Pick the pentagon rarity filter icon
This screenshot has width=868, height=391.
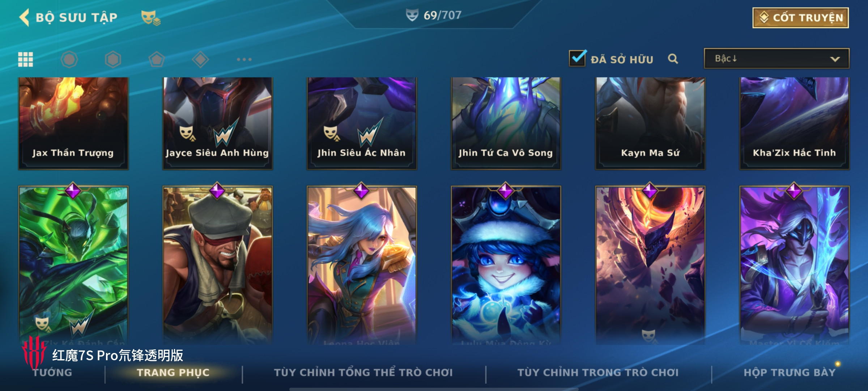coord(157,59)
